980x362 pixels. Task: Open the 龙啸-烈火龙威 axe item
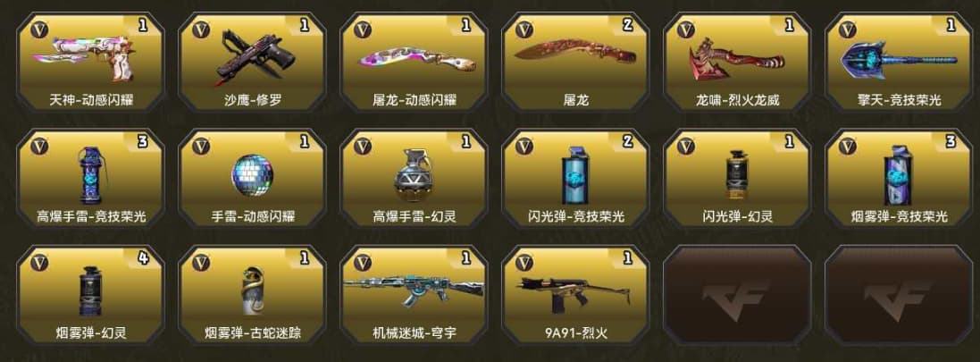pyautogui.click(x=738, y=62)
